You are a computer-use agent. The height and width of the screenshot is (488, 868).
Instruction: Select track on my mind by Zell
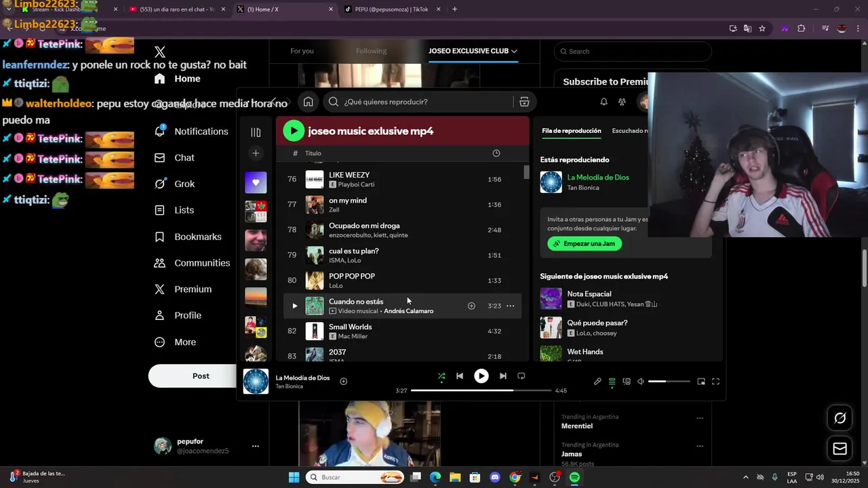coord(402,205)
